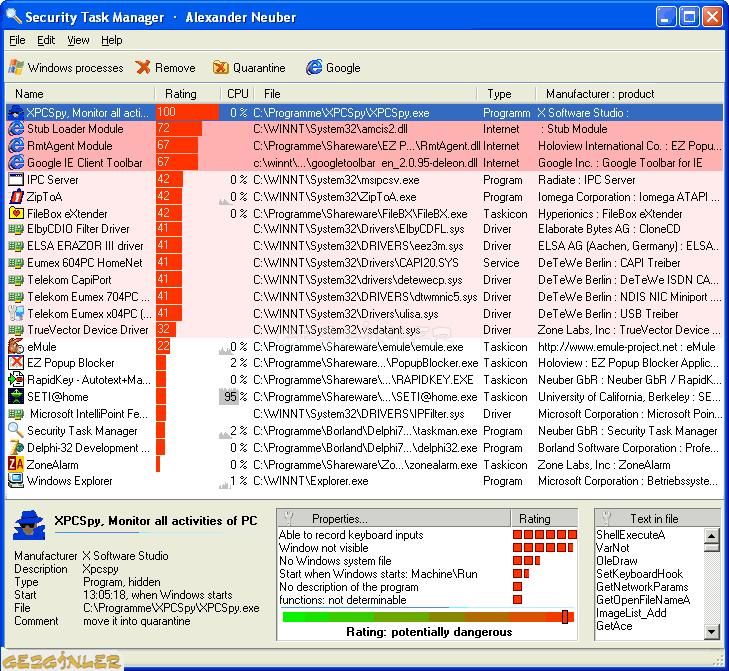Click the Google toolbar button label
This screenshot has height=671, width=729.
click(x=343, y=68)
